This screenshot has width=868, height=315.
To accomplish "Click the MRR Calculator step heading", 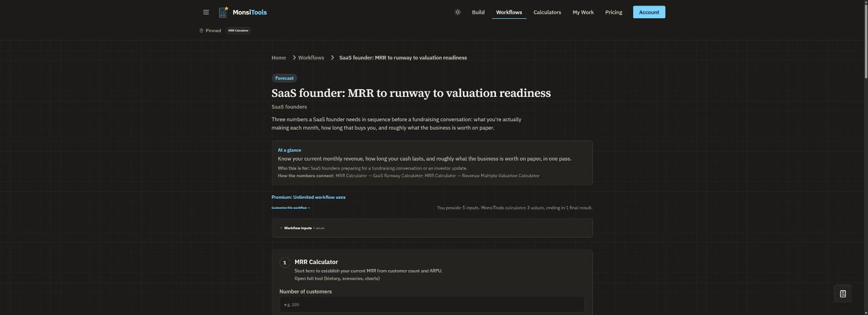I will click(316, 262).
